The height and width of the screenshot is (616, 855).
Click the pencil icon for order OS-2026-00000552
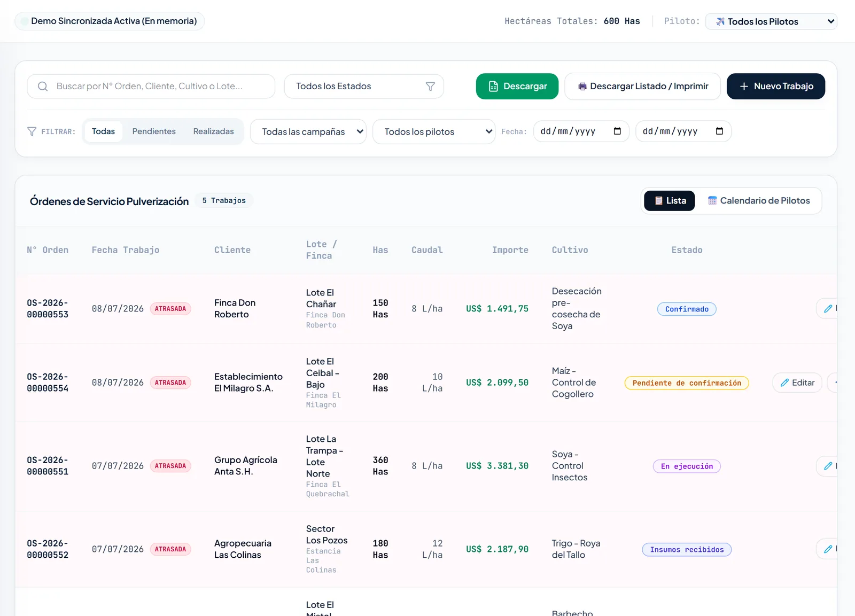click(828, 549)
